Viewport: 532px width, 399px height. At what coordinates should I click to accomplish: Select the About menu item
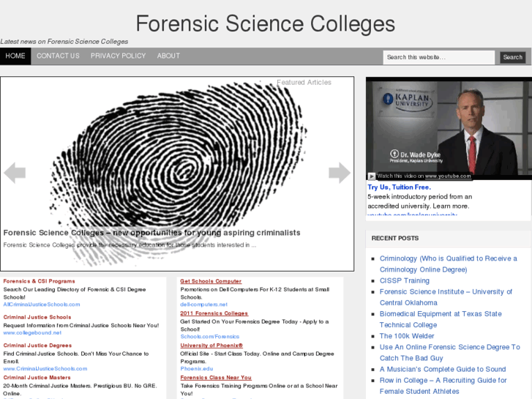click(168, 56)
